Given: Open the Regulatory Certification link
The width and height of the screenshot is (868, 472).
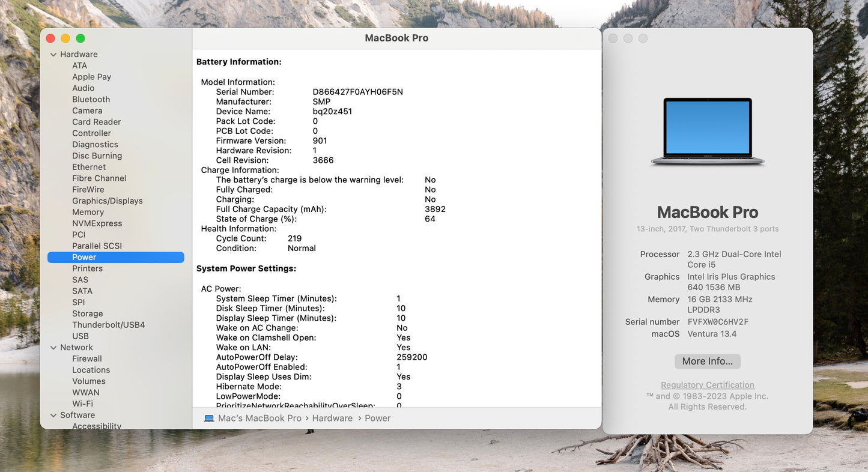Looking at the screenshot, I should 707,386.
